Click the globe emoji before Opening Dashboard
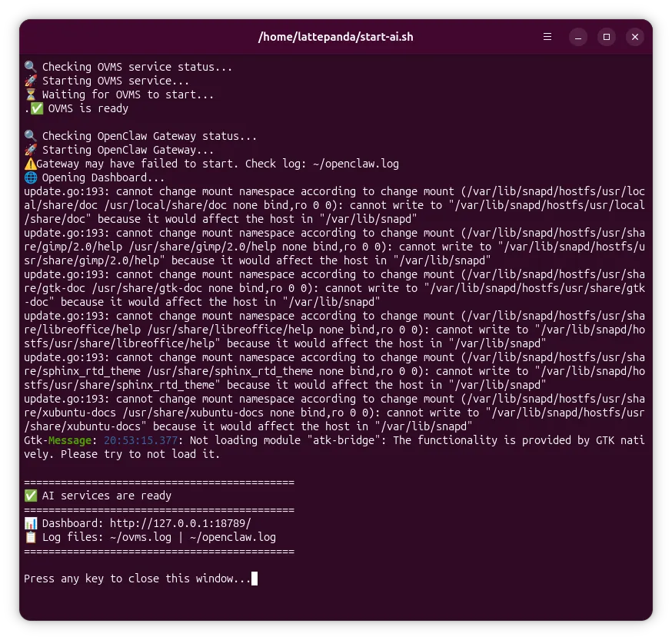The height and width of the screenshot is (640, 672). coord(31,177)
